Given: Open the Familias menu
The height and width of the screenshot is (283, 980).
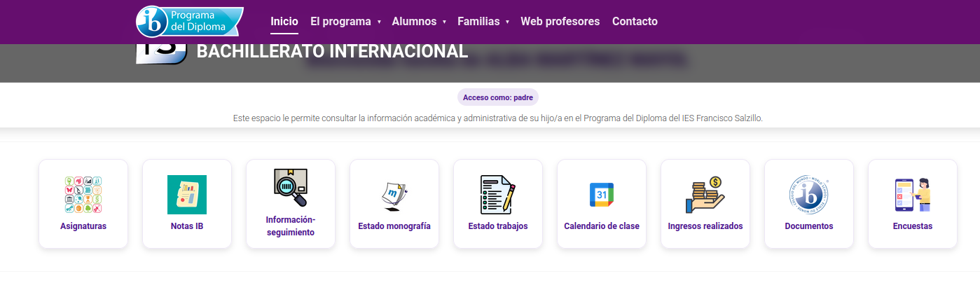Looking at the screenshot, I should 478,21.
